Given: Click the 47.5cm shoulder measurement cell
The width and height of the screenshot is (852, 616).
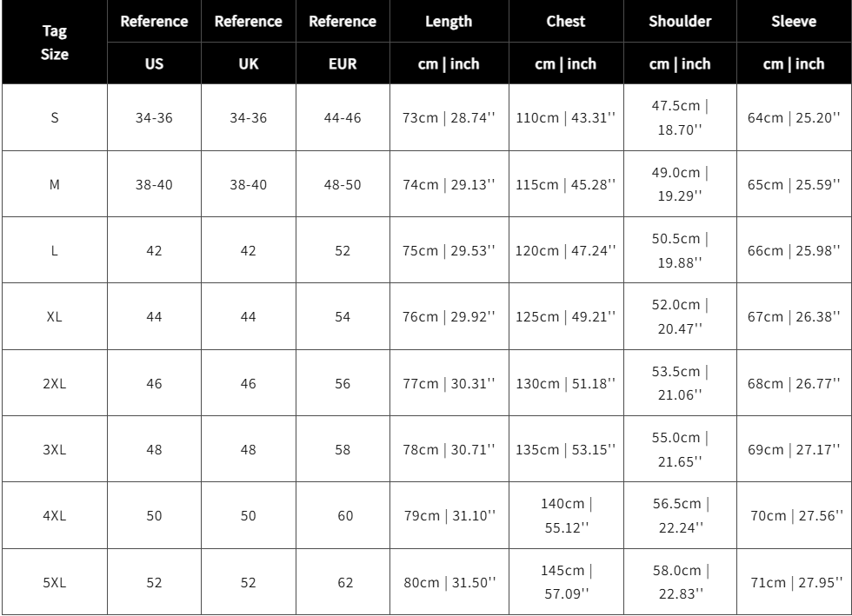Looking at the screenshot, I should pyautogui.click(x=680, y=117).
